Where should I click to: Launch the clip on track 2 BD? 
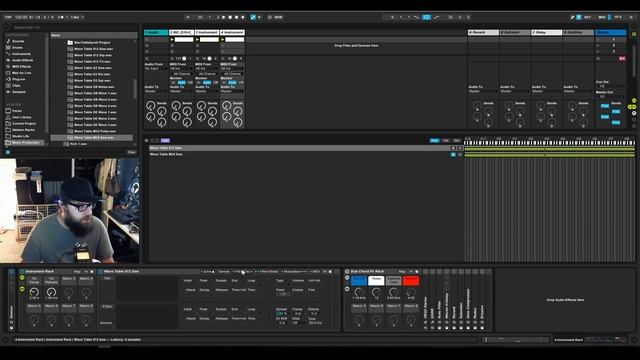[172, 40]
